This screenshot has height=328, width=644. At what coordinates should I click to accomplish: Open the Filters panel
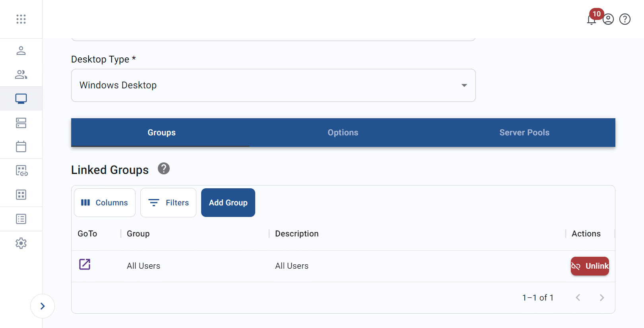pyautogui.click(x=168, y=203)
